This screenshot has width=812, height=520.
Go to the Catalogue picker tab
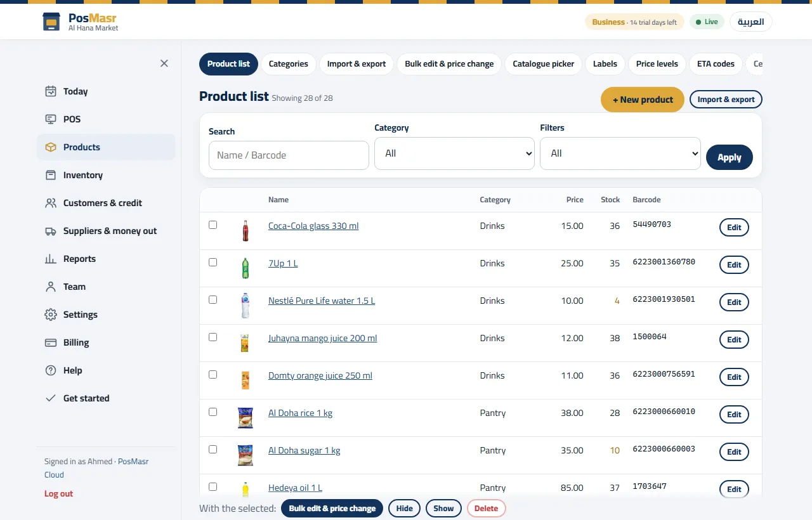pos(544,64)
